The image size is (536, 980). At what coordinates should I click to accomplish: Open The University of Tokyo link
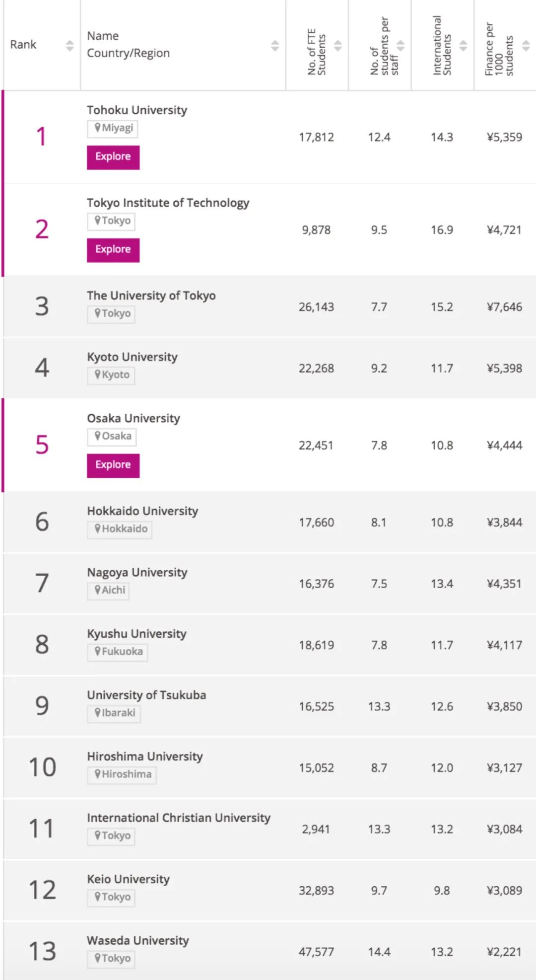tap(151, 296)
